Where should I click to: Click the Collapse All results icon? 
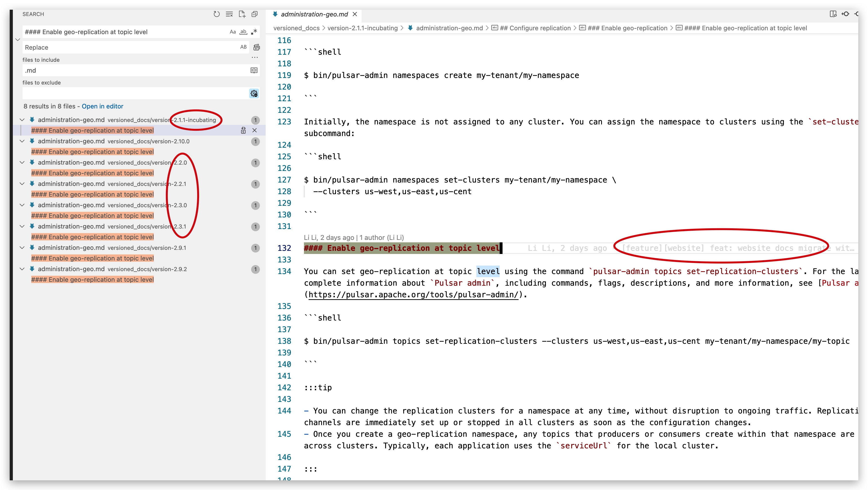click(x=255, y=14)
